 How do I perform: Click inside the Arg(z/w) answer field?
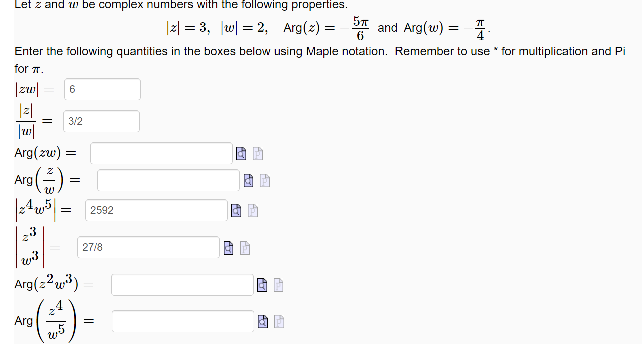tap(168, 181)
